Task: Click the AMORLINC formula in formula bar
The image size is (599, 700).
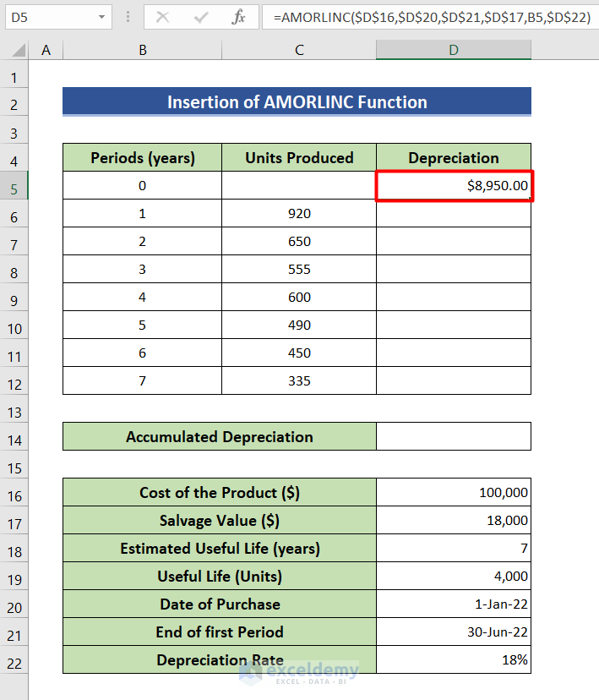Action: pos(432,18)
